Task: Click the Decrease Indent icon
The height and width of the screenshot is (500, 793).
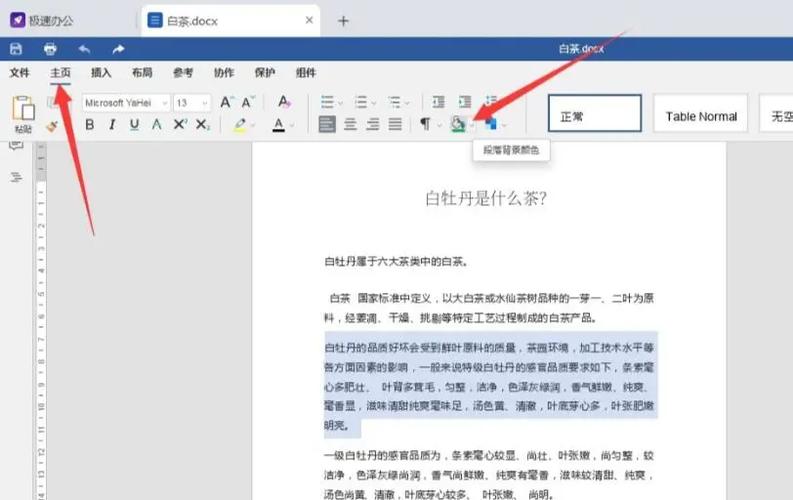Action: 438,102
